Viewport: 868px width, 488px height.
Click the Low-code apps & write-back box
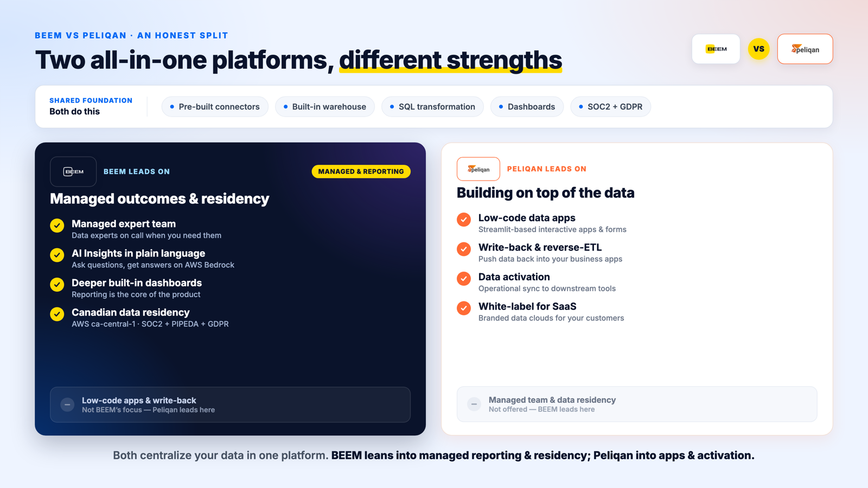(x=230, y=404)
